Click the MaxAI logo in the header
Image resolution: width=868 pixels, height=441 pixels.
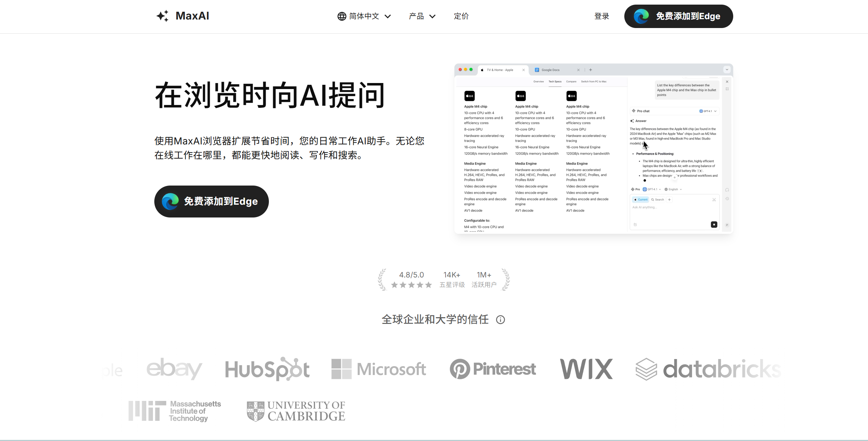coord(183,16)
